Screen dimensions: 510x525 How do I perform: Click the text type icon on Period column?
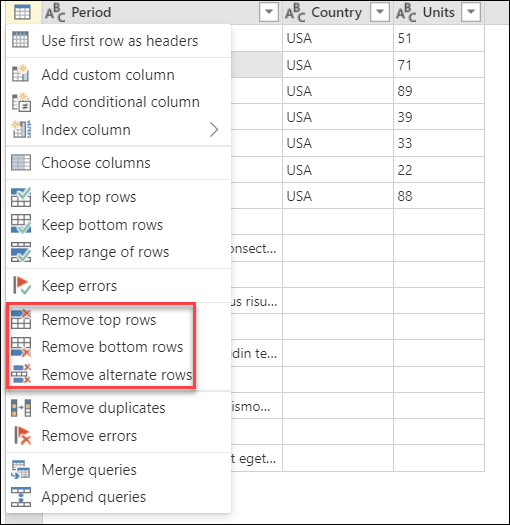point(55,13)
